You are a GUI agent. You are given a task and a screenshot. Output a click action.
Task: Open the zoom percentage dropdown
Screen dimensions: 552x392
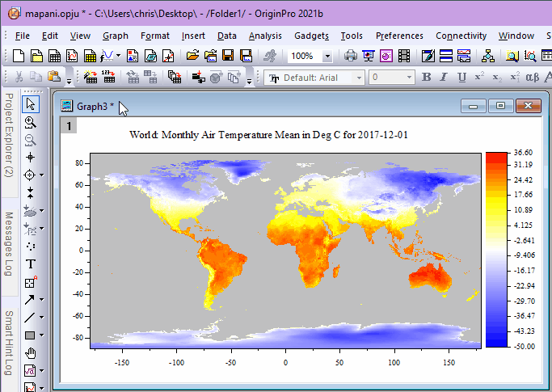point(327,57)
